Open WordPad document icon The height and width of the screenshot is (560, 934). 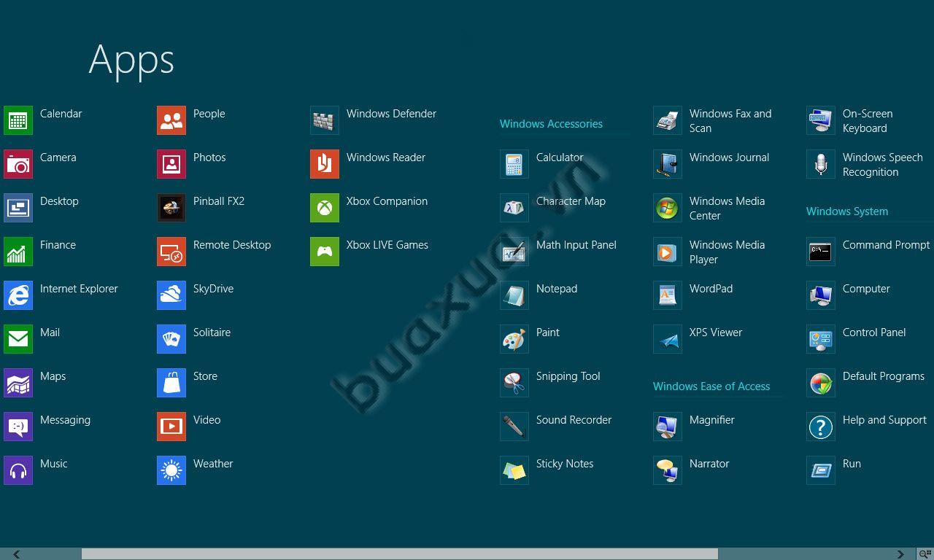coord(668,295)
